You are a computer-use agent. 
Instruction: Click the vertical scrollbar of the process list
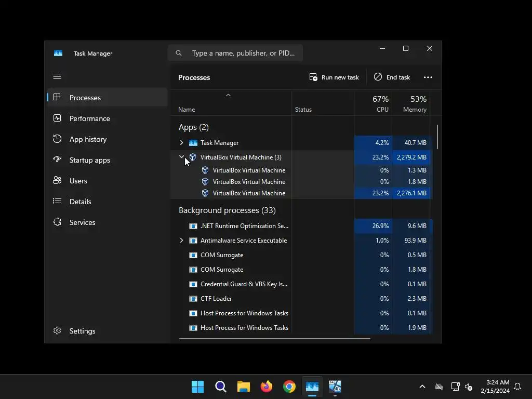coord(437,137)
